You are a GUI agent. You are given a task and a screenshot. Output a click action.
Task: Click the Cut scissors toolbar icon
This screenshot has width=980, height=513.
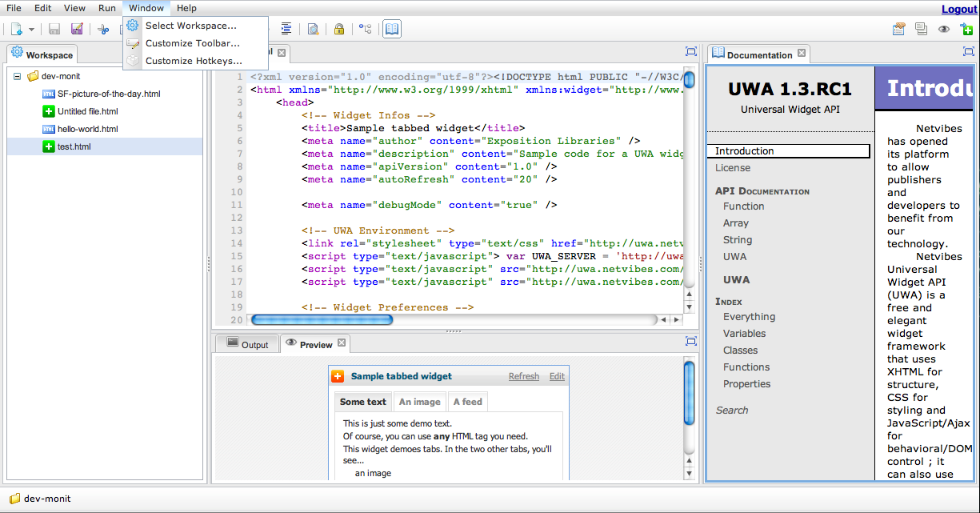[103, 30]
